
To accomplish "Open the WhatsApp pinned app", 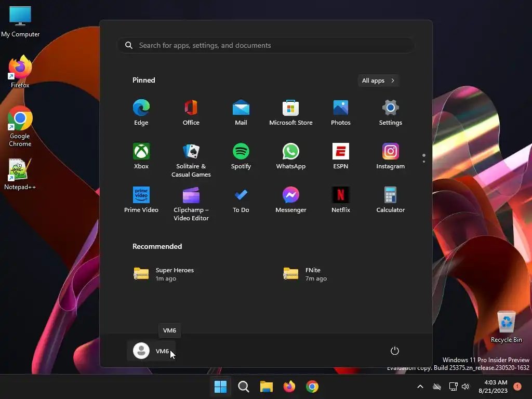I will tap(291, 156).
